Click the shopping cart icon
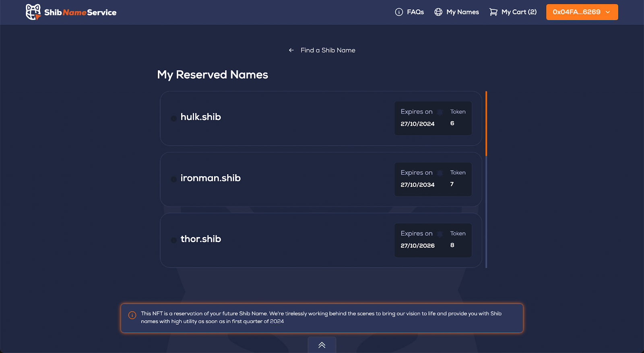The height and width of the screenshot is (353, 644). pyautogui.click(x=493, y=12)
